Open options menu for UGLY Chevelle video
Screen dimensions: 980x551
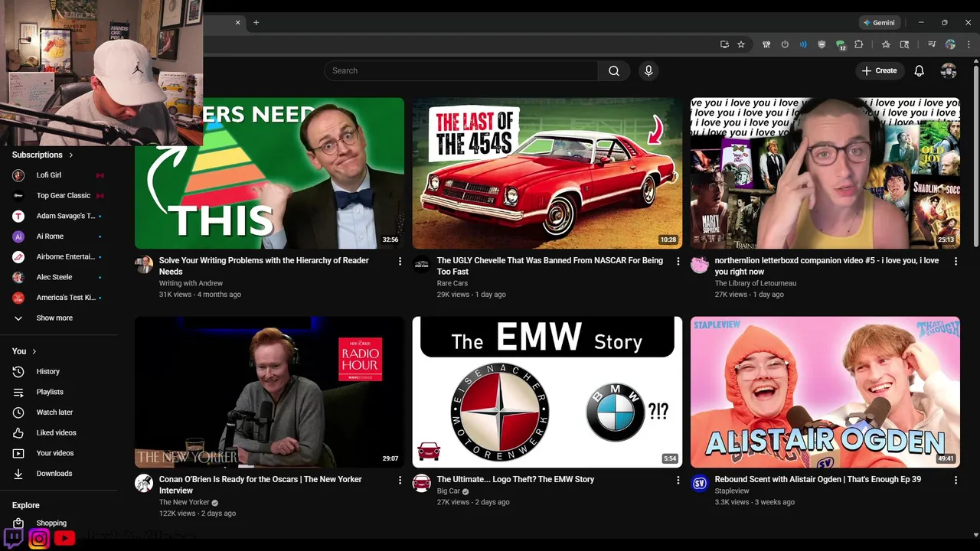point(678,261)
